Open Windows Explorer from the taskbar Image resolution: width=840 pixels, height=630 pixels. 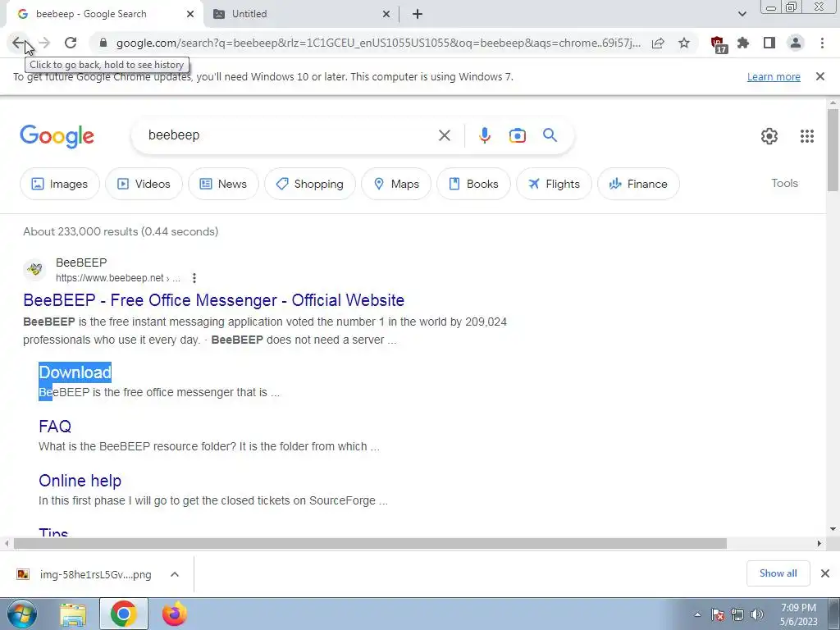(73, 614)
